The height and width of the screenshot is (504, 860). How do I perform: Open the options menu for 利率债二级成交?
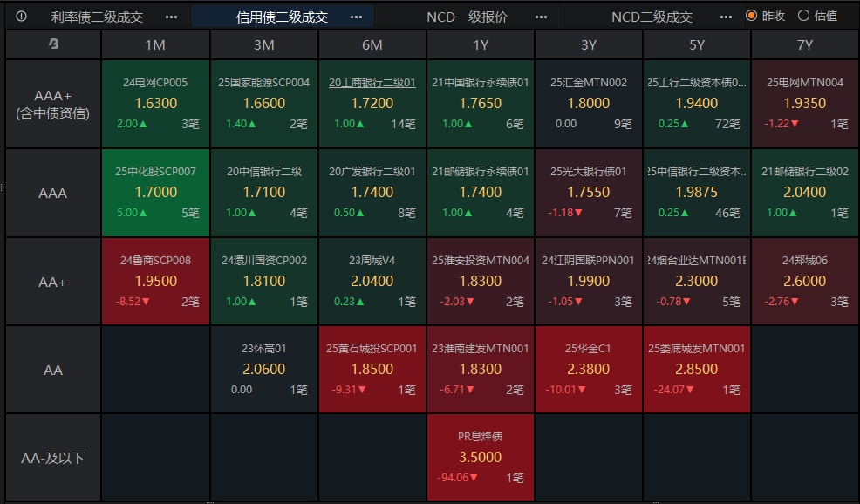(x=171, y=17)
